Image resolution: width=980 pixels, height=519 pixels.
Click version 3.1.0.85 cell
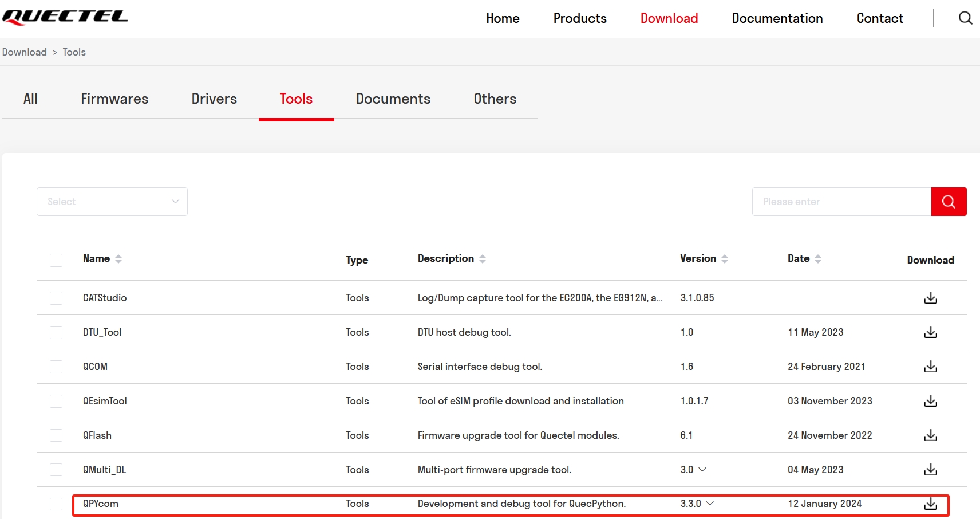(697, 298)
